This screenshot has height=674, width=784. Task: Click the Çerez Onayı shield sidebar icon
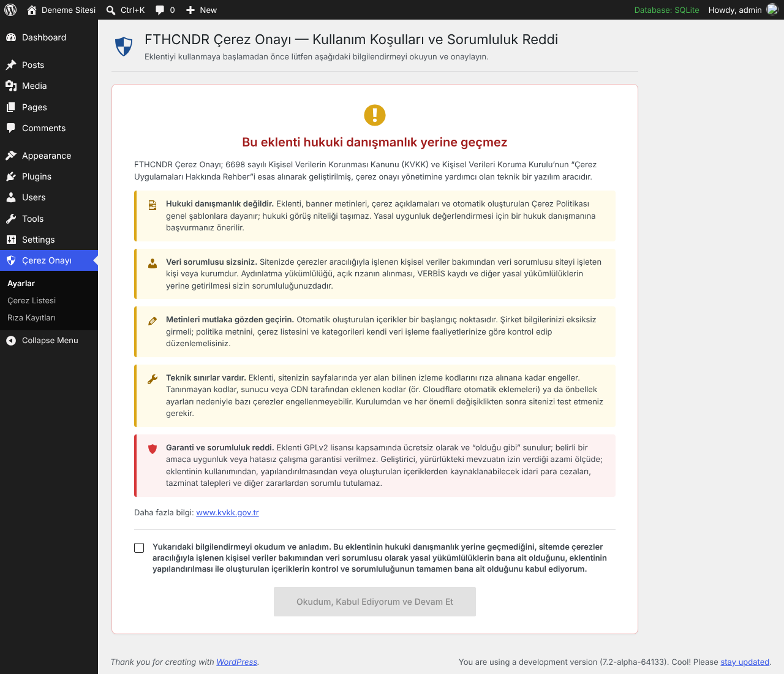tap(11, 260)
